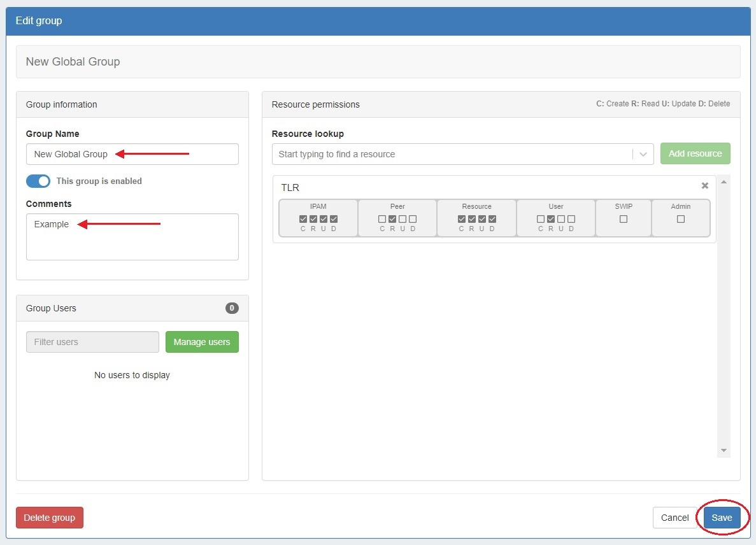Uncheck the IPAM Create checkbox
Screen dimensions: 756x545
(303, 219)
